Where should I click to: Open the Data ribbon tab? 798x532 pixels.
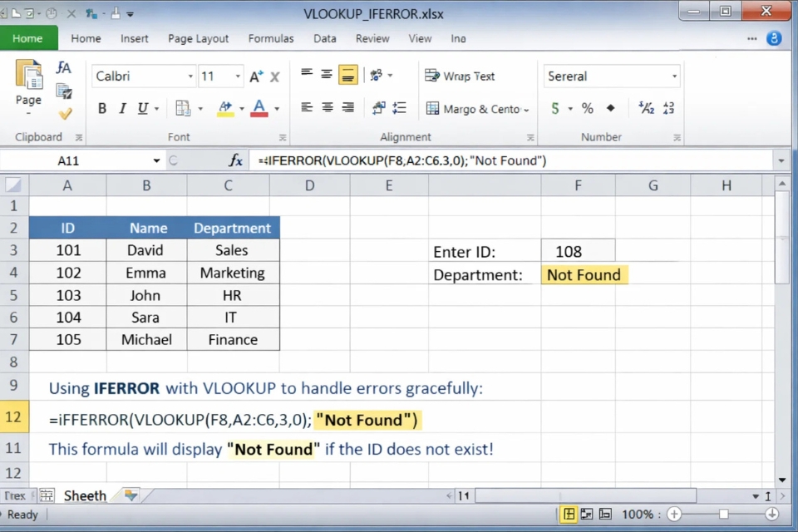[x=324, y=38]
